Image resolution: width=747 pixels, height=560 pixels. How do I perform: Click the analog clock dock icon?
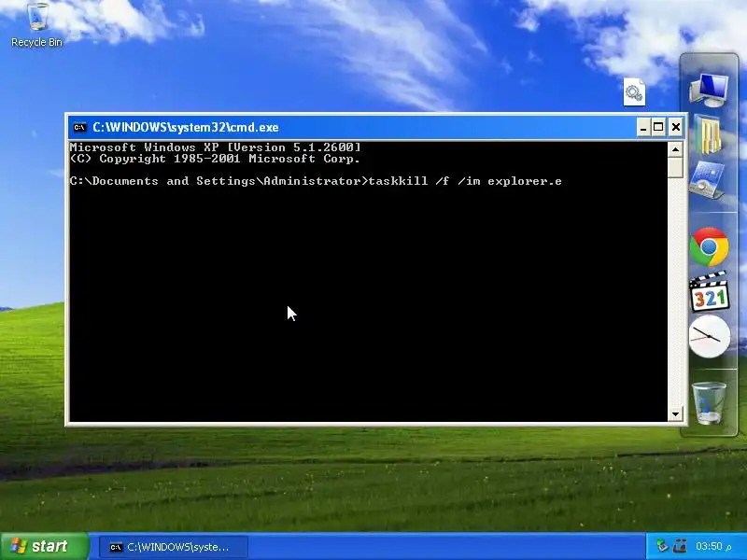pyautogui.click(x=710, y=336)
